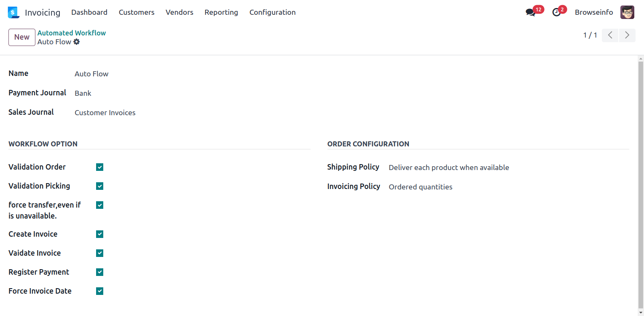Follow the Automated Workflow breadcrumb link
The height and width of the screenshot is (316, 644).
[72, 33]
